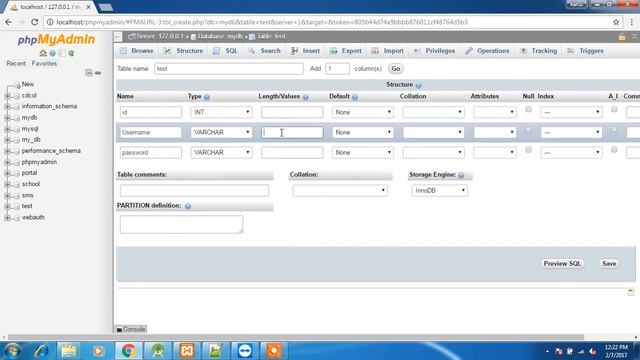Select the webauth database in tree
640x360 pixels.
33,218
